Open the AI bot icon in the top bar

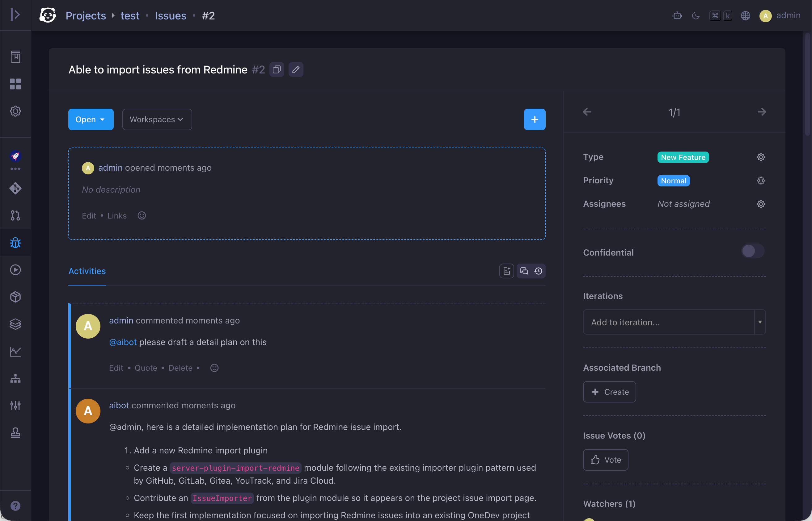point(677,15)
